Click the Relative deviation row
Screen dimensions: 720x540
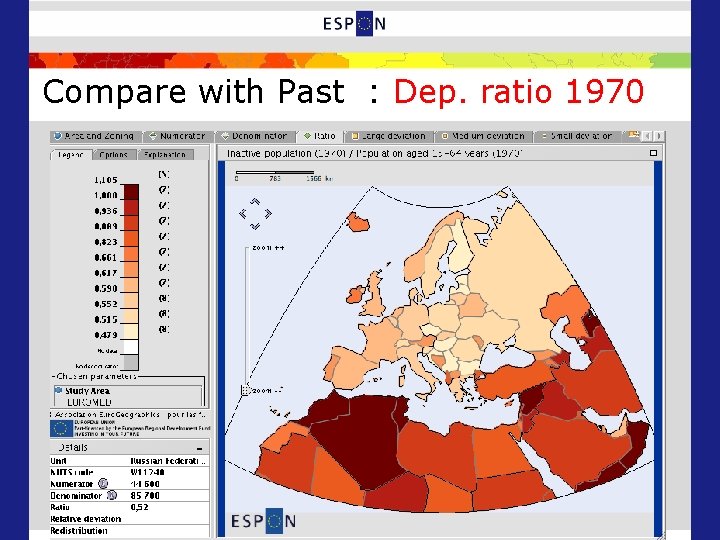[129, 519]
